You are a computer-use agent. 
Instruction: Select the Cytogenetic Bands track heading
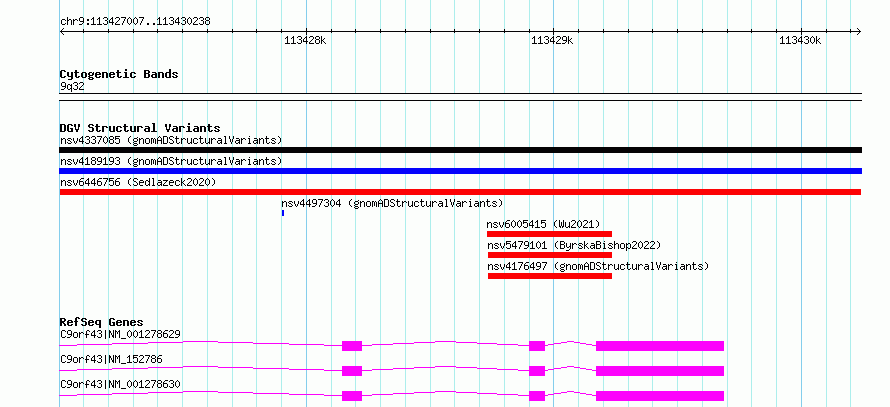pyautogui.click(x=119, y=74)
